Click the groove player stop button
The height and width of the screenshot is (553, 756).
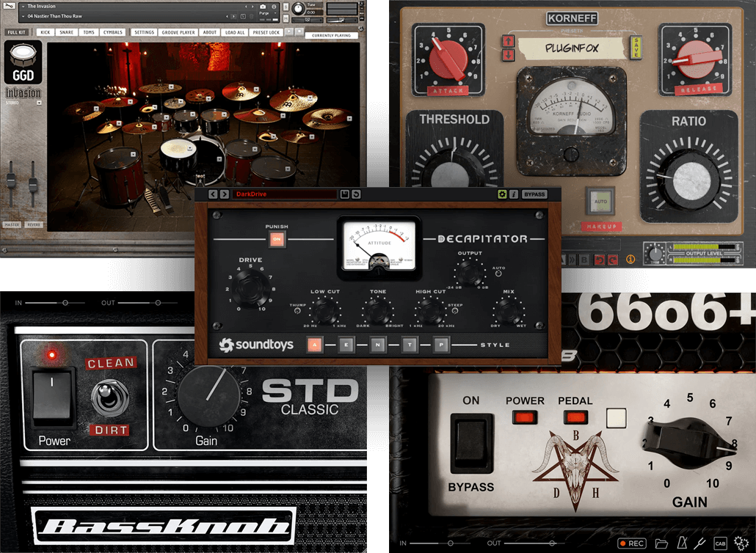[299, 32]
